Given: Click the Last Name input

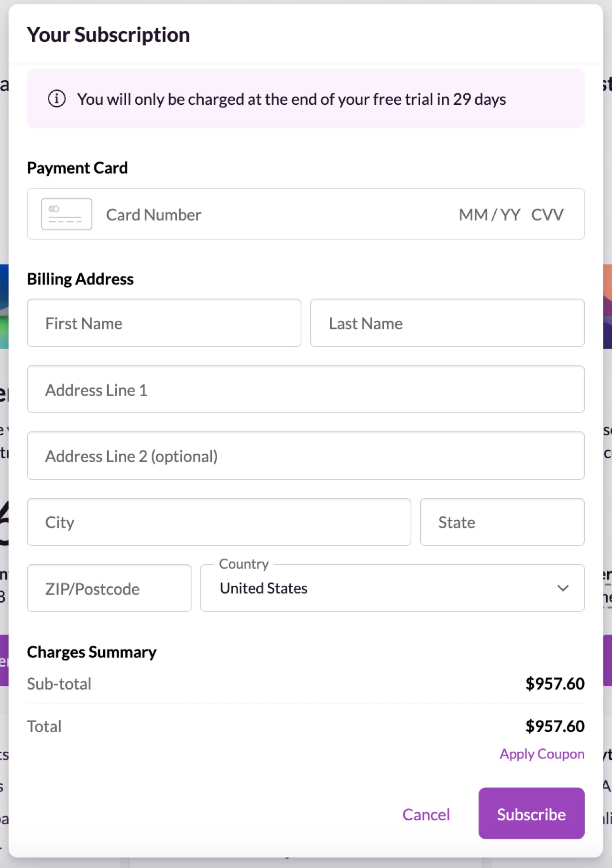Looking at the screenshot, I should pyautogui.click(x=447, y=323).
